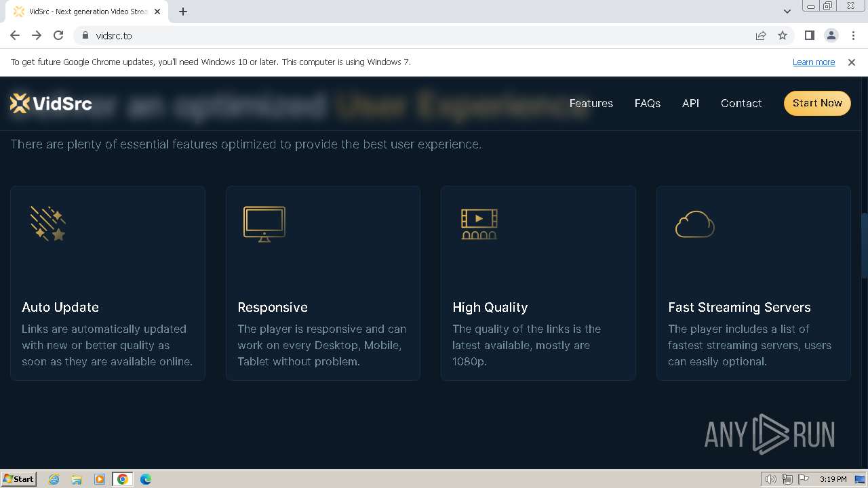Image resolution: width=868 pixels, height=488 pixels.
Task: Click the Auto Update heading
Action: pos(60,307)
